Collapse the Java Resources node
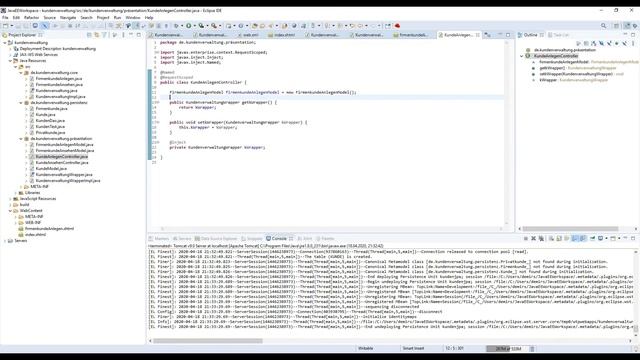 click(10, 60)
